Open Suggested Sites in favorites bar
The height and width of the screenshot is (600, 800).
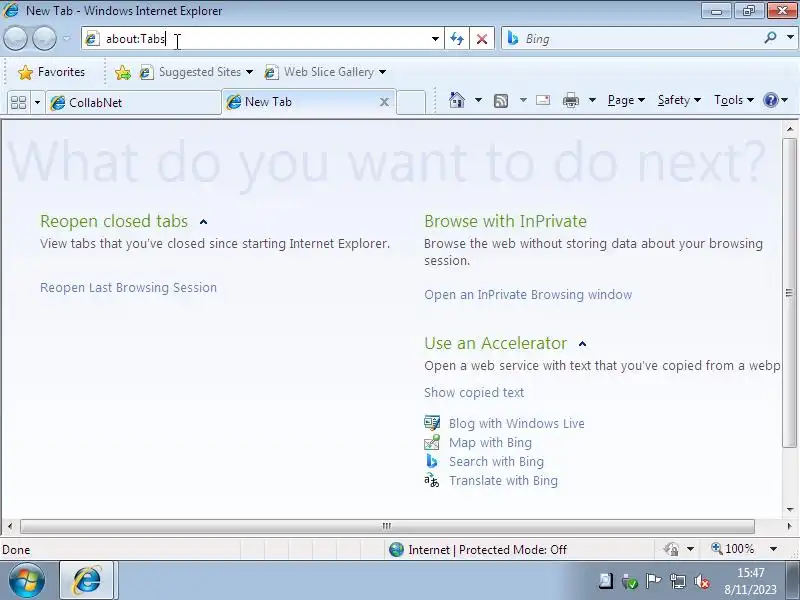click(x=196, y=72)
